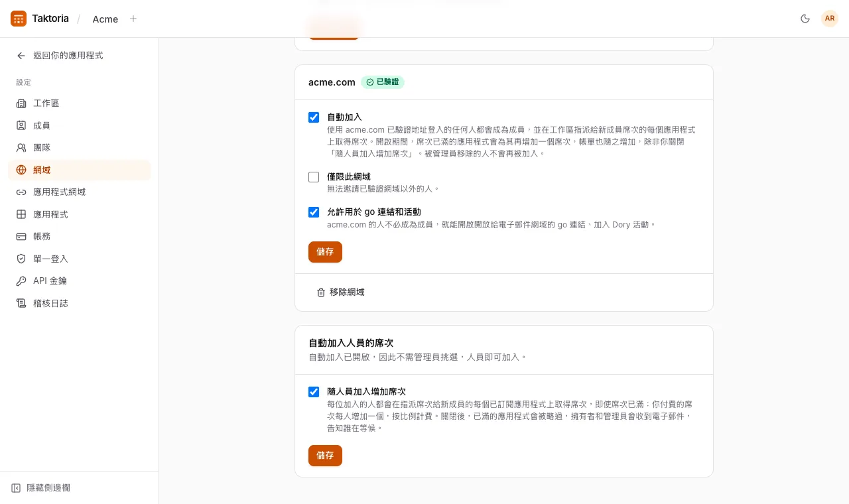Navigate to 稽核日誌 page
Image resolution: width=849 pixels, height=504 pixels.
pos(80,303)
